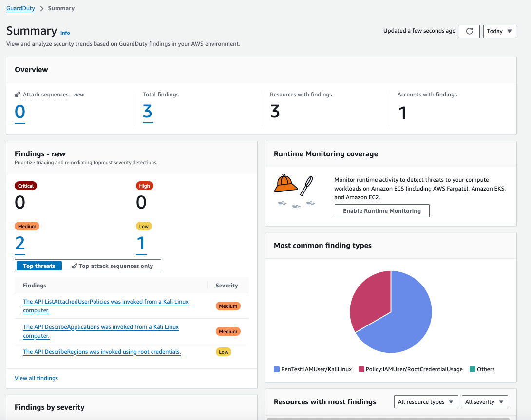Click the Critical severity badge

(x=26, y=186)
